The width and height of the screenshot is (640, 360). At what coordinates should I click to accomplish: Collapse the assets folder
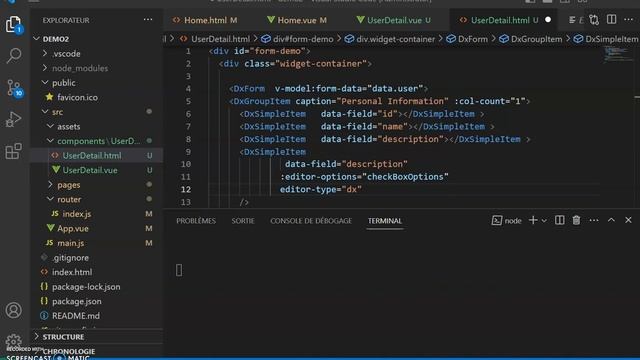[98, 127]
